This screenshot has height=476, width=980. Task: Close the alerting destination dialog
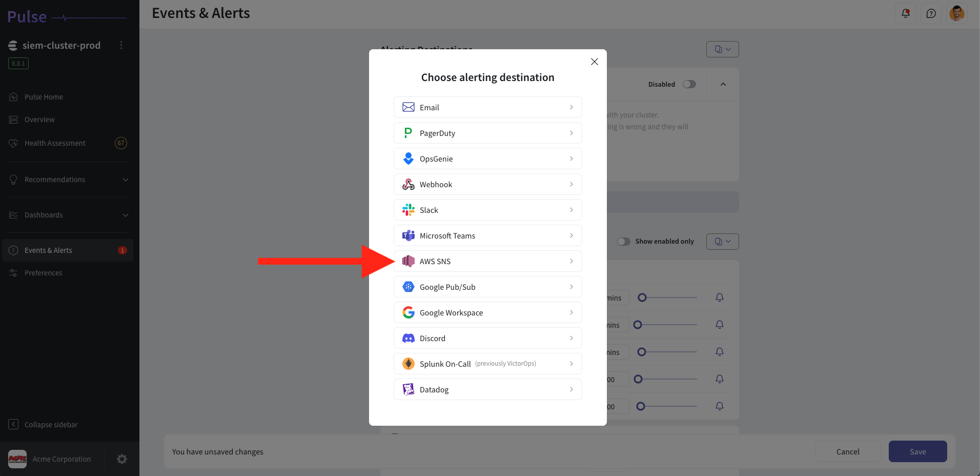pos(594,62)
